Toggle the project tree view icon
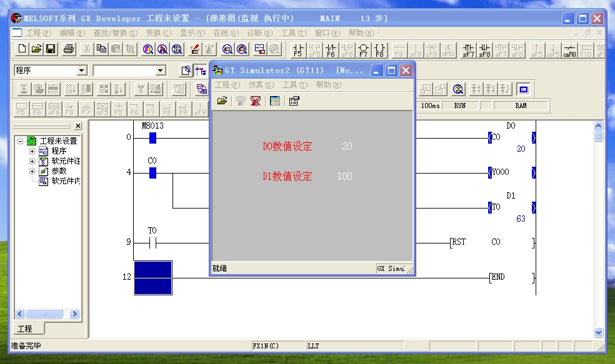Viewport: 615px width, 364px height. (x=201, y=71)
